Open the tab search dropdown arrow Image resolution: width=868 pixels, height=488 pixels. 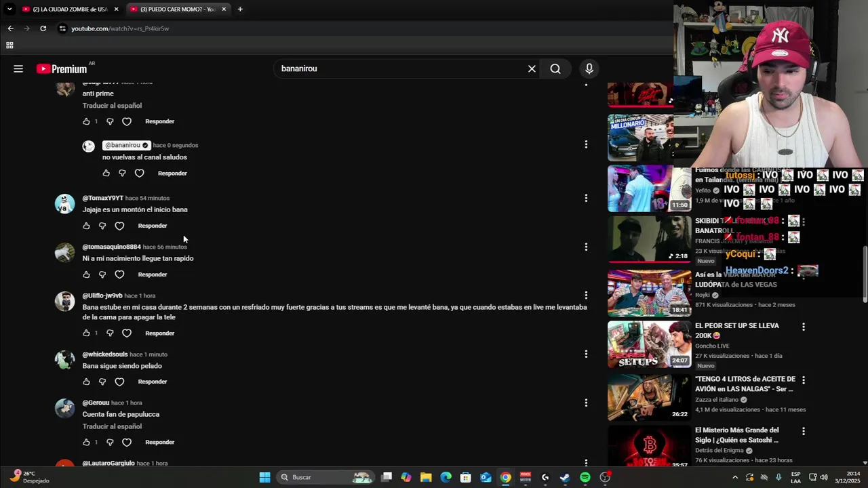click(x=9, y=9)
